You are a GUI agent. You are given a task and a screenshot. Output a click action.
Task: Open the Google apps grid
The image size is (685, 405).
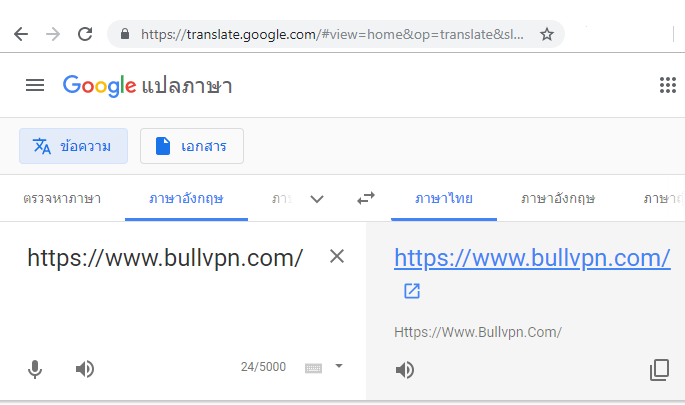[x=668, y=85]
